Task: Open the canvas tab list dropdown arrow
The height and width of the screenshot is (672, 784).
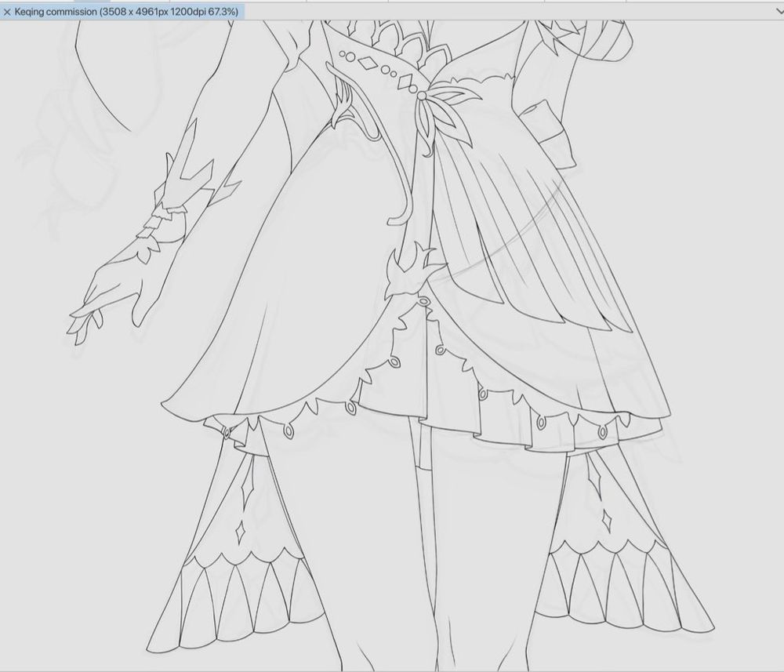Action: coord(779,12)
